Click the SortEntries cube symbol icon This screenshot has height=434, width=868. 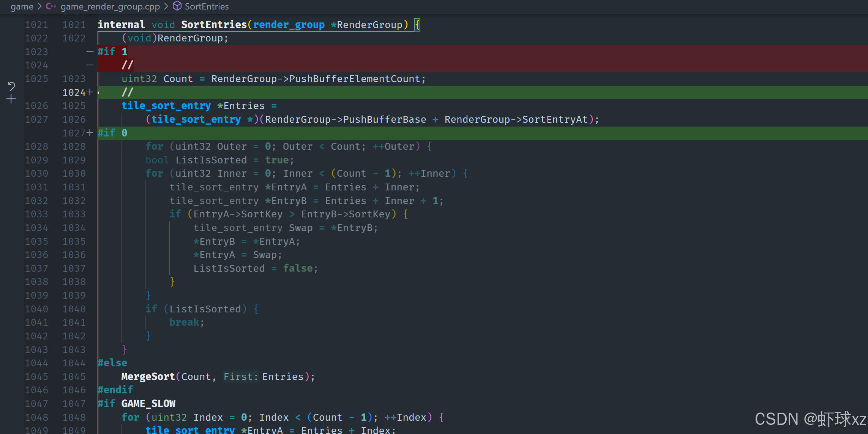(x=177, y=6)
